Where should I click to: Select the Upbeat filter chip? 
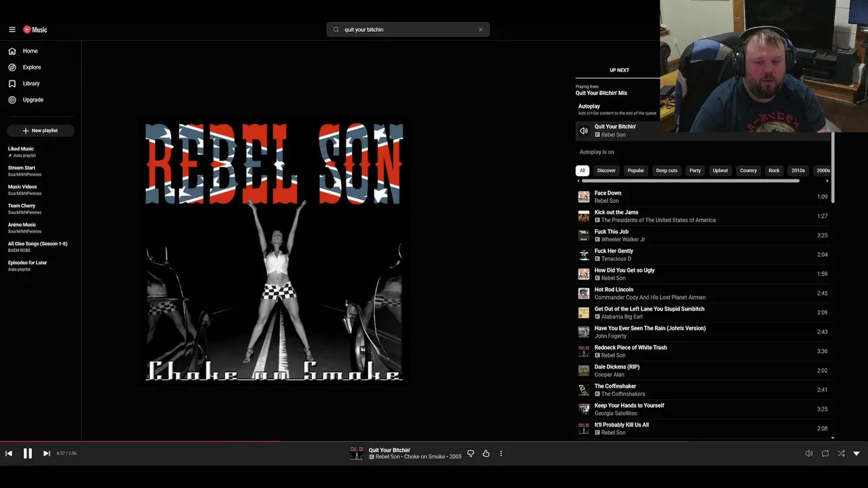(x=720, y=171)
